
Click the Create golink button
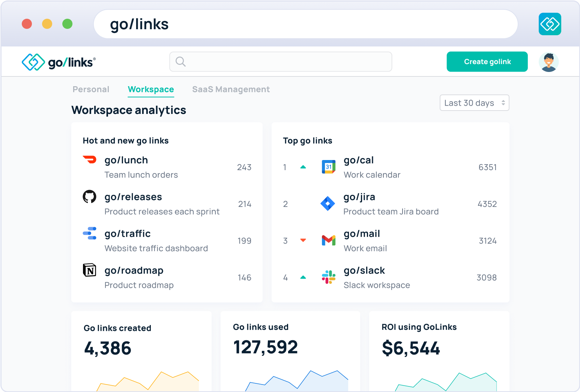(487, 61)
